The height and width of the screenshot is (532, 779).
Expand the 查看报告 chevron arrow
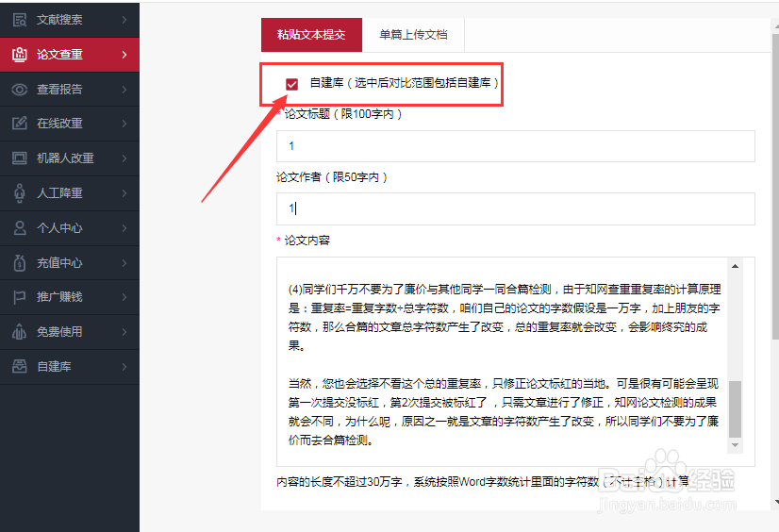[x=124, y=90]
